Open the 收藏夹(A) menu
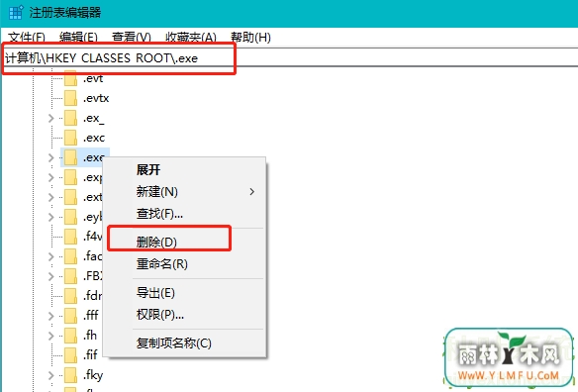Image resolution: width=578 pixels, height=392 pixels. 191,38
